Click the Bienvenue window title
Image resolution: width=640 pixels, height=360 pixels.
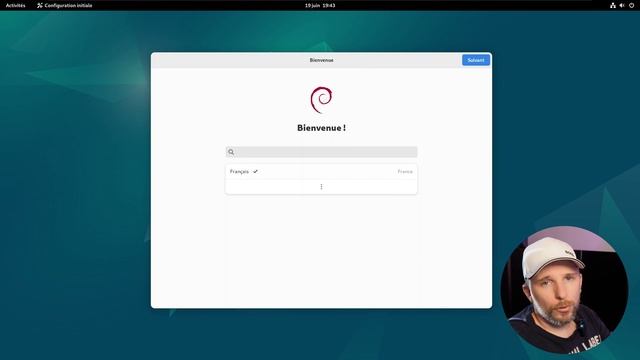point(321,60)
